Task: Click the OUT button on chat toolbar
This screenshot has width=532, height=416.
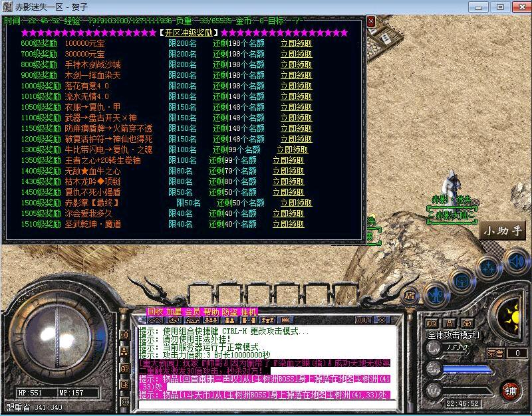Action: (363, 320)
